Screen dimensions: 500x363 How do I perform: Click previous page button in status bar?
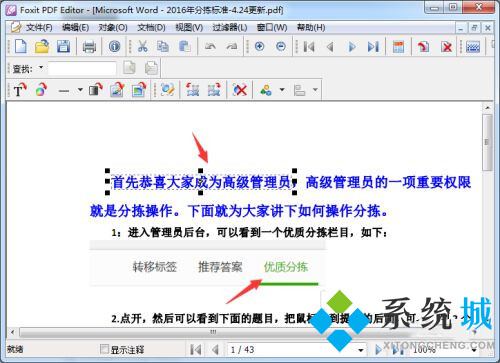(215, 350)
